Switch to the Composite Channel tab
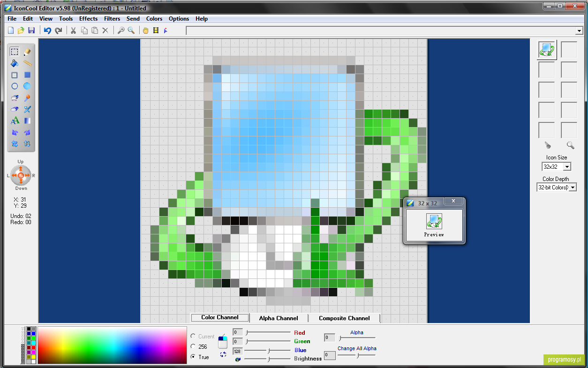This screenshot has height=368, width=588. (344, 318)
